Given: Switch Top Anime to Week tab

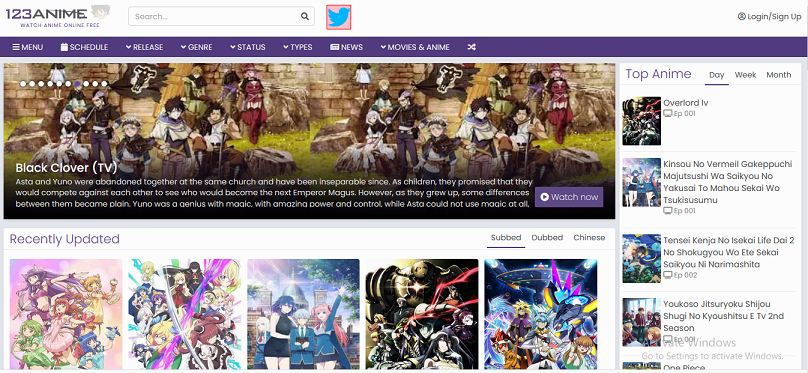Looking at the screenshot, I should (x=745, y=75).
